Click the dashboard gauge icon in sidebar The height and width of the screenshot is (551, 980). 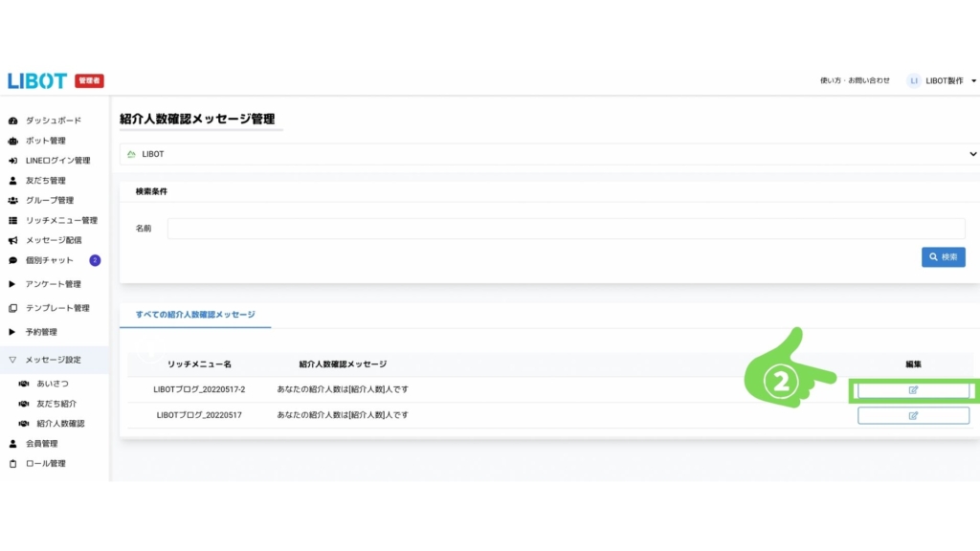point(12,121)
